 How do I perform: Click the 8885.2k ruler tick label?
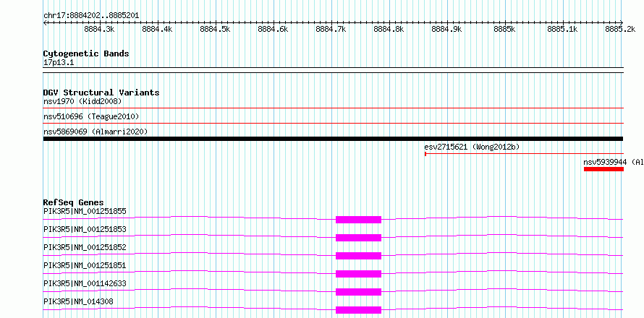tap(620, 29)
